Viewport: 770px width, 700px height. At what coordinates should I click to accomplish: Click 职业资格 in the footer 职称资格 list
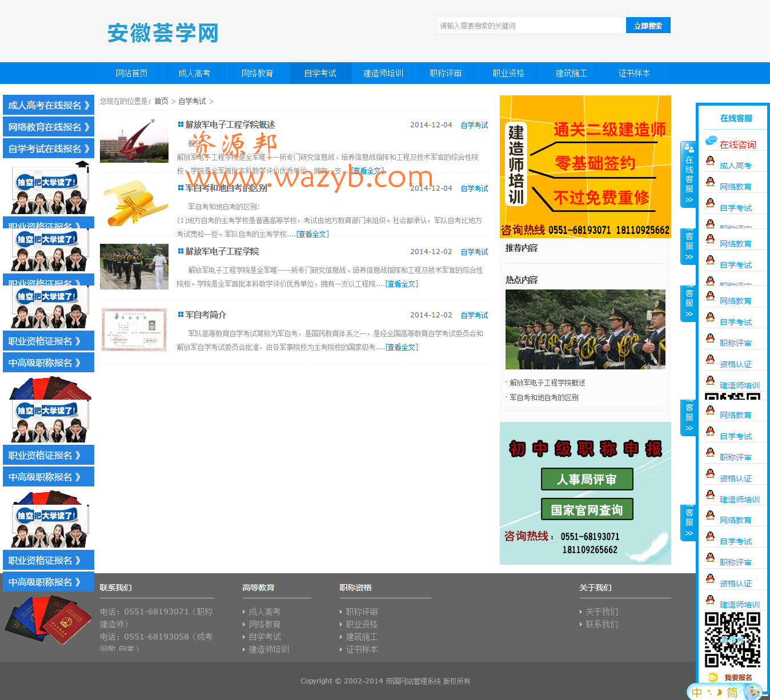tap(362, 624)
